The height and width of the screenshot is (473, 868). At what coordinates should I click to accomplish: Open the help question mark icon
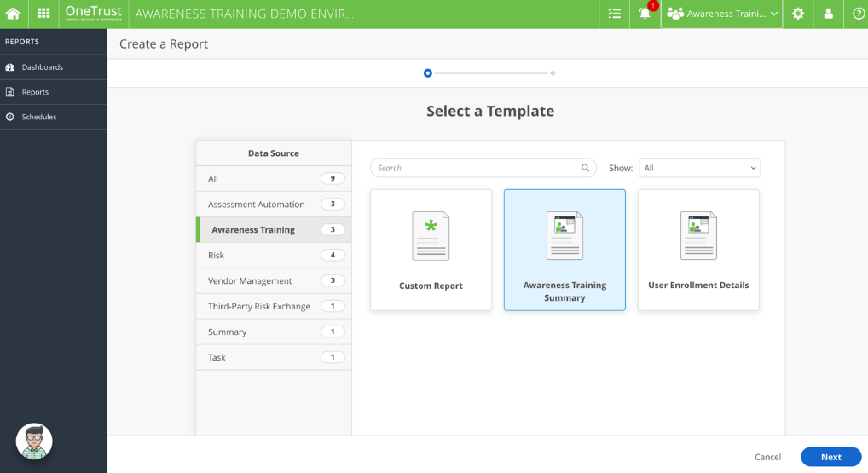pyautogui.click(x=858, y=14)
